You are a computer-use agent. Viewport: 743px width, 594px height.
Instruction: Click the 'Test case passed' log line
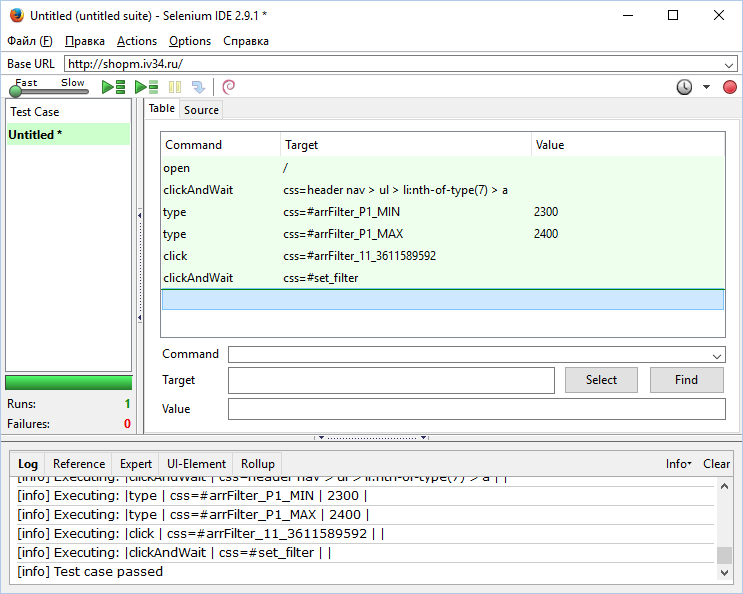click(90, 572)
